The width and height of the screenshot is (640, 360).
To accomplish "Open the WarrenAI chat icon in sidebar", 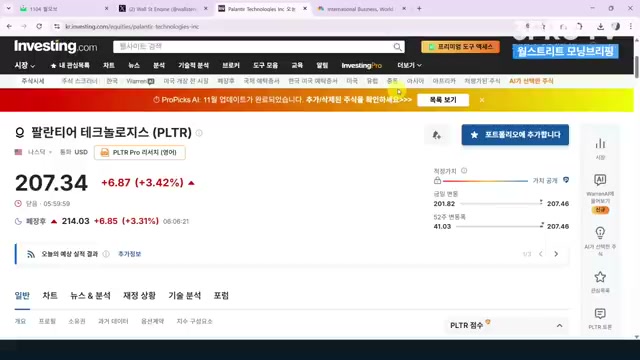I will (x=600, y=180).
